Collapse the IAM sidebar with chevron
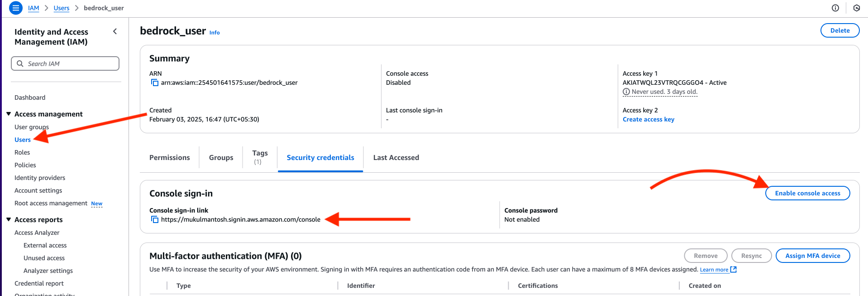868x296 pixels. pos(115,31)
